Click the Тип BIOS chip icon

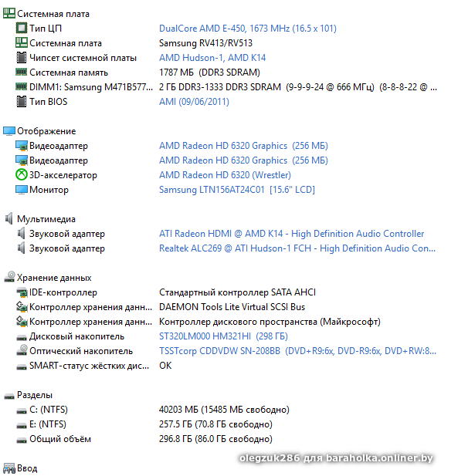(x=22, y=101)
